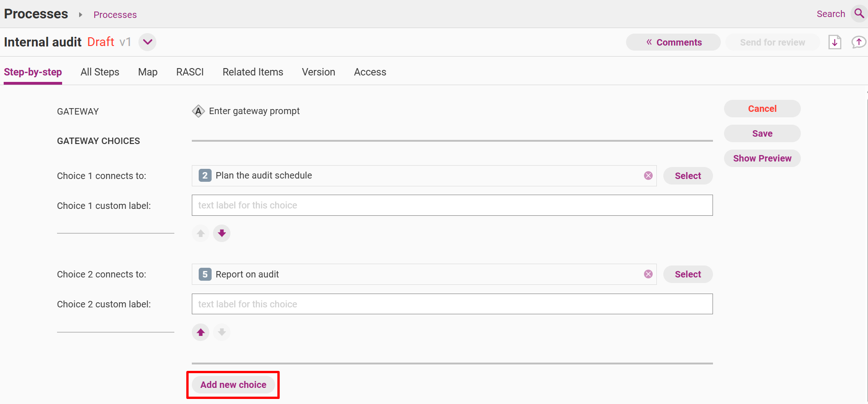Open the Related Items tab
The height and width of the screenshot is (404, 868).
tap(253, 72)
